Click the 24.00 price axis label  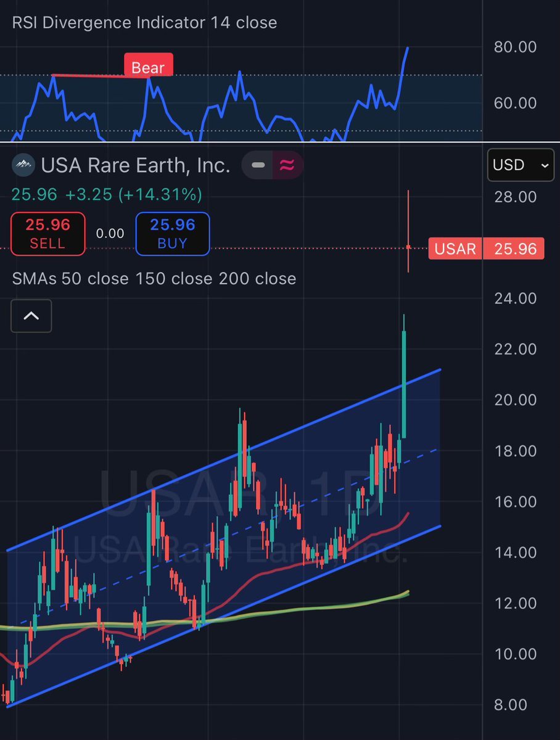pos(515,298)
